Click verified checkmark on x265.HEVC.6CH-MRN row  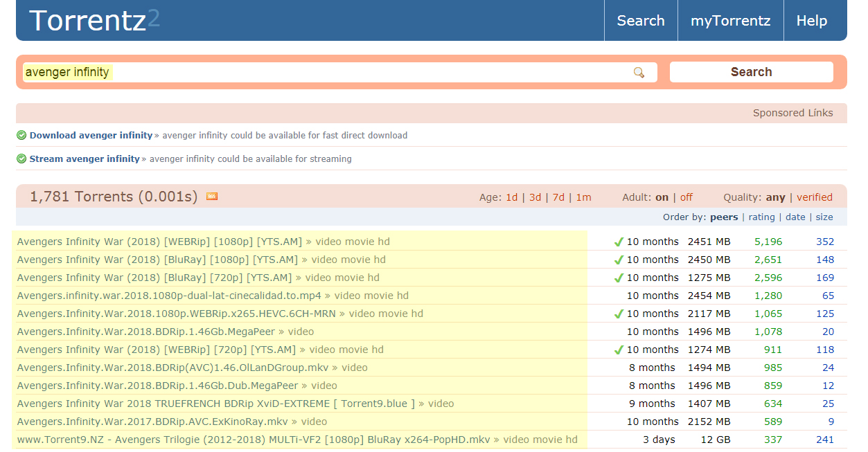tap(619, 314)
